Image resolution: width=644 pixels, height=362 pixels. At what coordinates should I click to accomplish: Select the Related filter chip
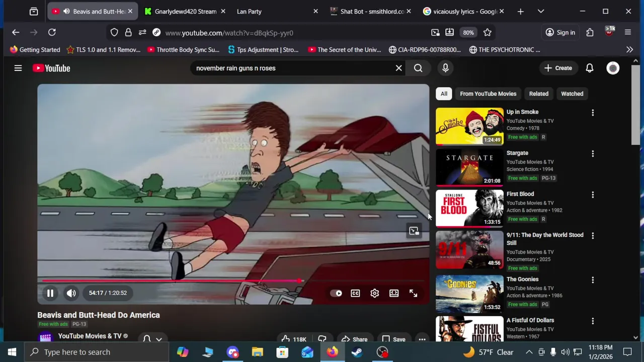pos(539,94)
